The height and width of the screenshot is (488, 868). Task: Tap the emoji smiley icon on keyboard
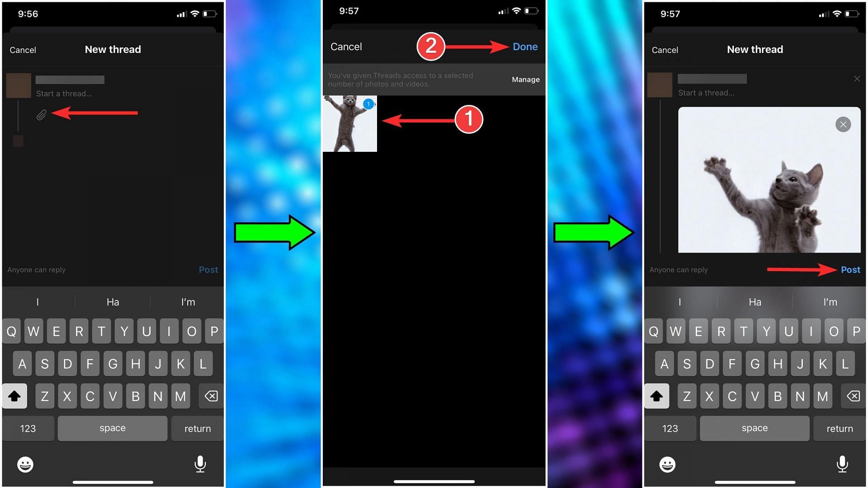(24, 464)
